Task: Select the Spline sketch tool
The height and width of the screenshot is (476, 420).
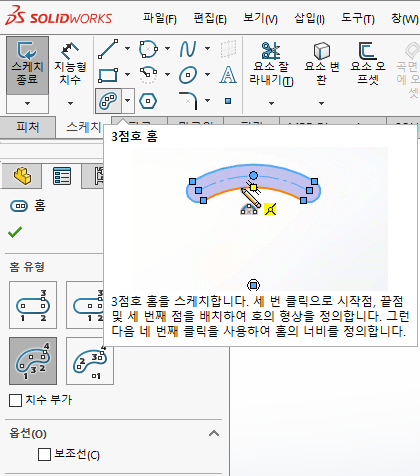Action: tap(188, 49)
